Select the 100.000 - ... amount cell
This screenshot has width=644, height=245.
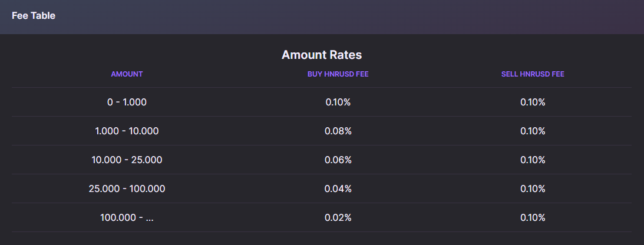127,217
